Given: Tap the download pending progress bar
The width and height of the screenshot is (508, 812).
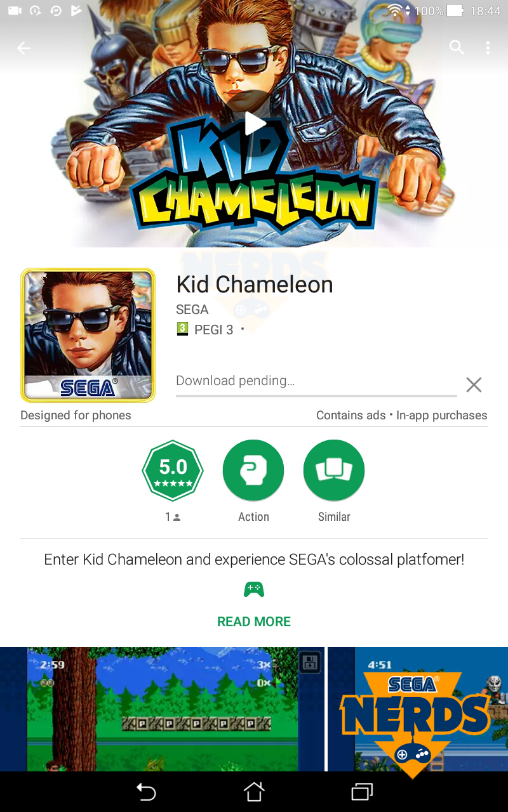Looking at the screenshot, I should [316, 395].
